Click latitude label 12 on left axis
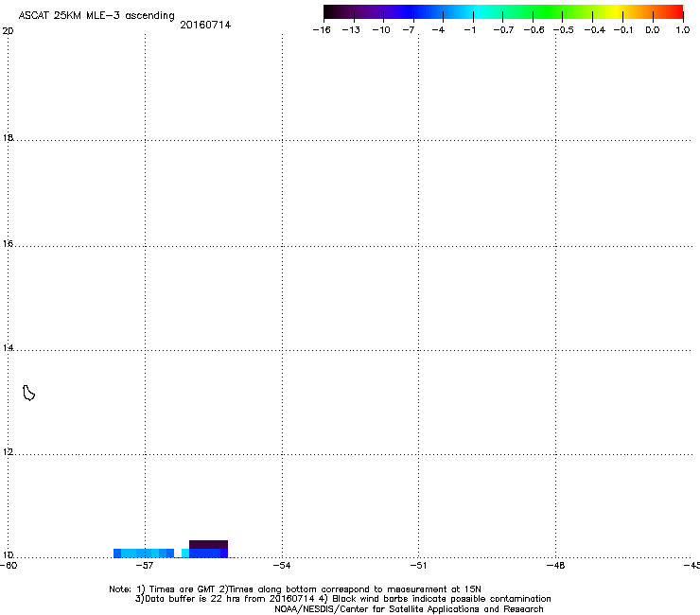Screen dimensions: 700x615 coord(8,452)
